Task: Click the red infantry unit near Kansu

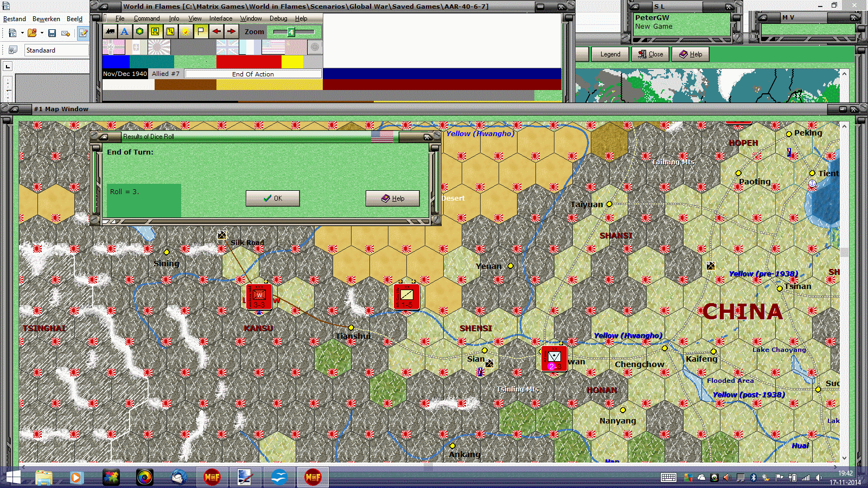Action: [259, 296]
